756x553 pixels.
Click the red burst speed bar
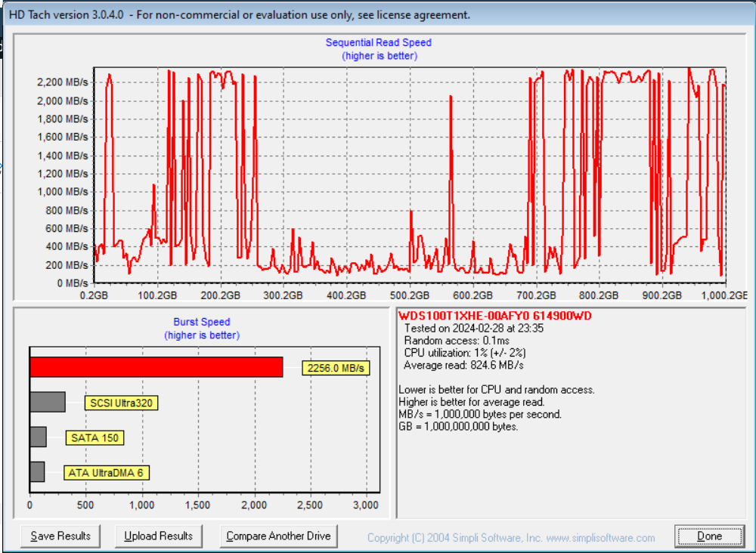pos(156,367)
